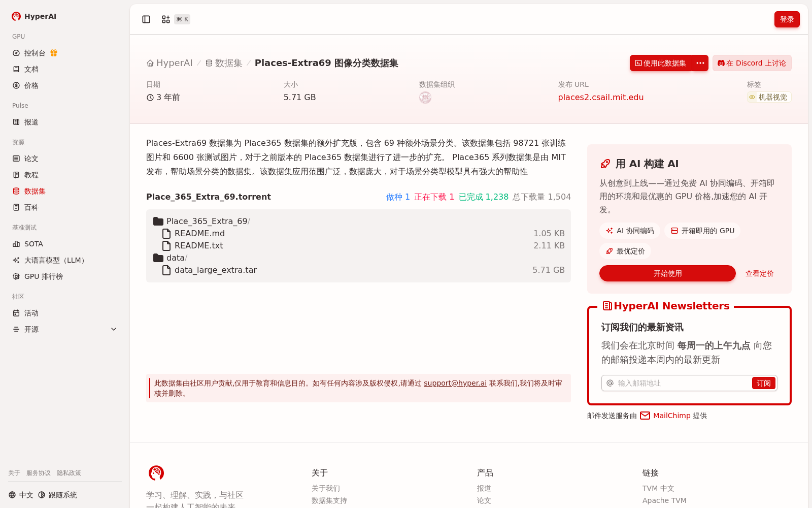Open places2.csail.mit.edu link

(x=601, y=97)
